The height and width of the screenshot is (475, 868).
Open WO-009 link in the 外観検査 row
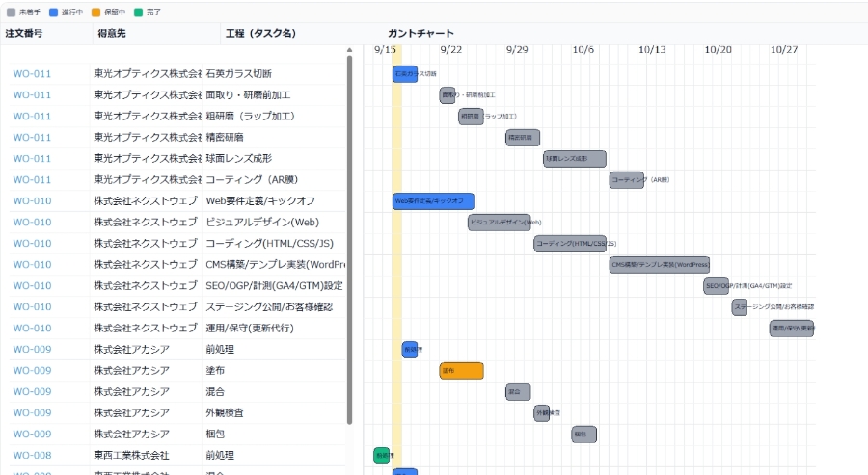[x=32, y=413]
